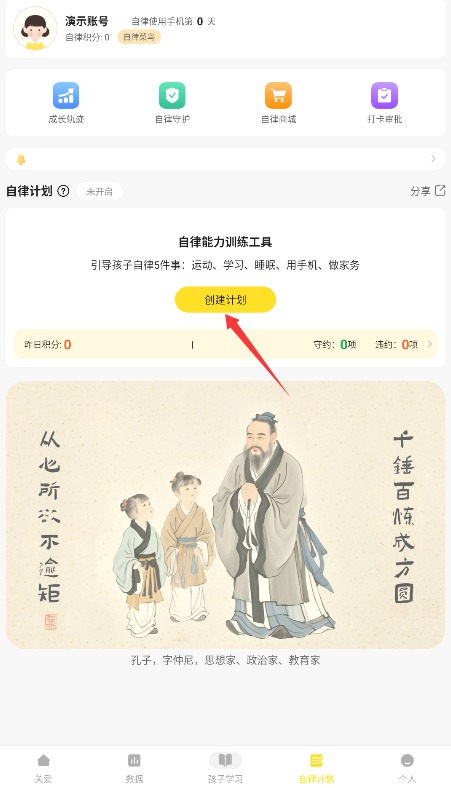This screenshot has width=451, height=788.
Task: Expand the points summary chevron arrow
Action: click(430, 344)
